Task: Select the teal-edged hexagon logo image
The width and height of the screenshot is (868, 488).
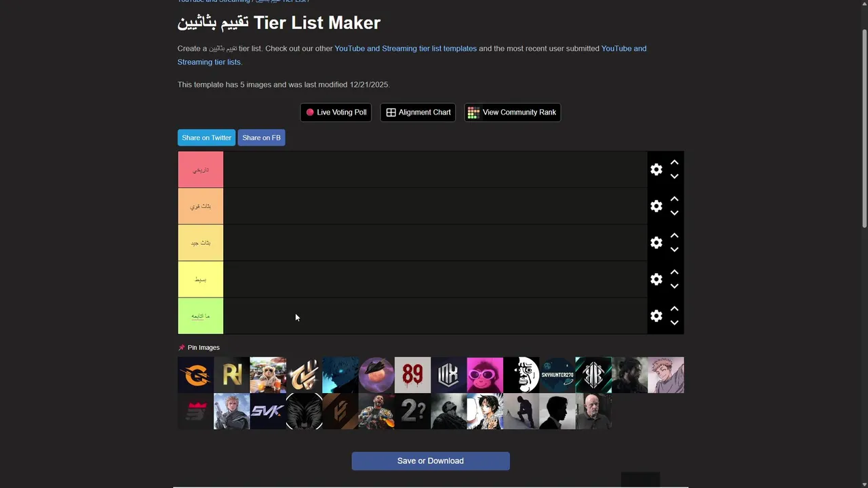Action: 593,375
